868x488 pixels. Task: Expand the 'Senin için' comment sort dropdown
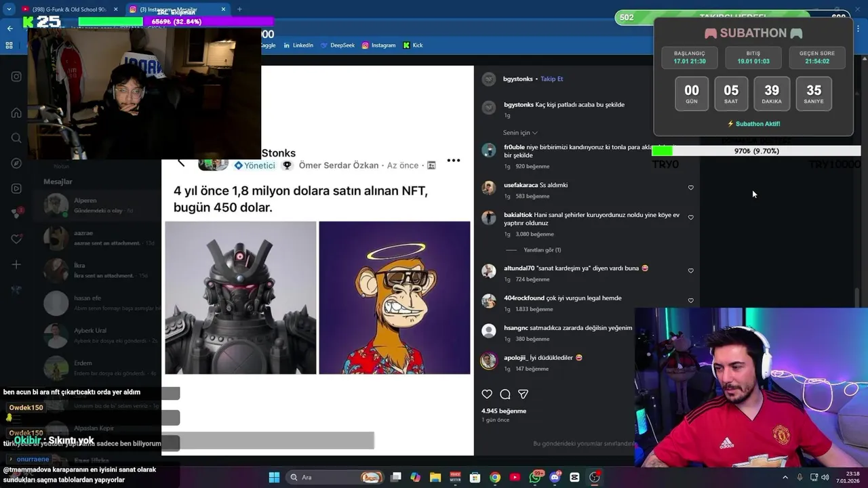[x=520, y=133]
